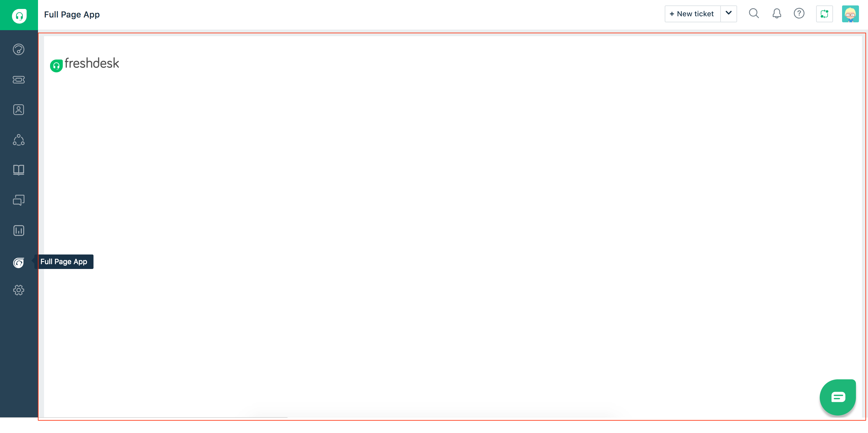Expand the New ticket dropdown arrow

[730, 13]
